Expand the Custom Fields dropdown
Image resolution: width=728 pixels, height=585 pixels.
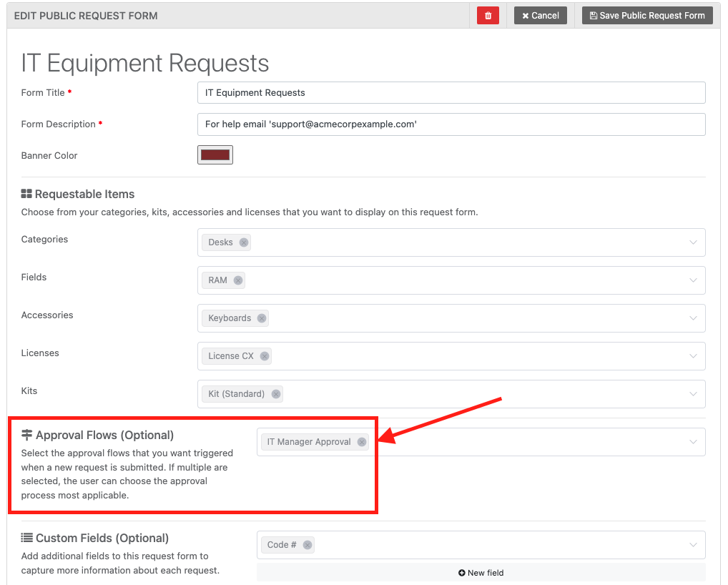pyautogui.click(x=692, y=544)
